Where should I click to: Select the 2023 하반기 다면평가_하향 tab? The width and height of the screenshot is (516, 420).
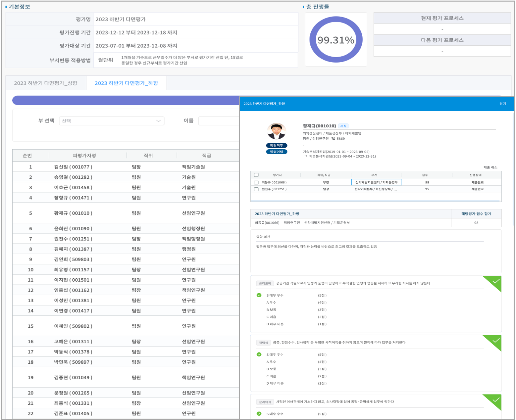click(x=126, y=83)
